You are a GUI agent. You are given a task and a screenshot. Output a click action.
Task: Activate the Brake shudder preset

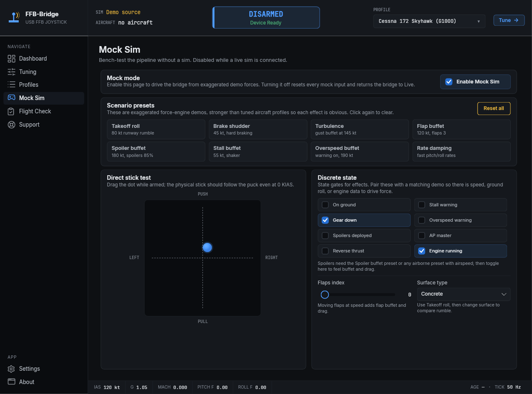258,129
